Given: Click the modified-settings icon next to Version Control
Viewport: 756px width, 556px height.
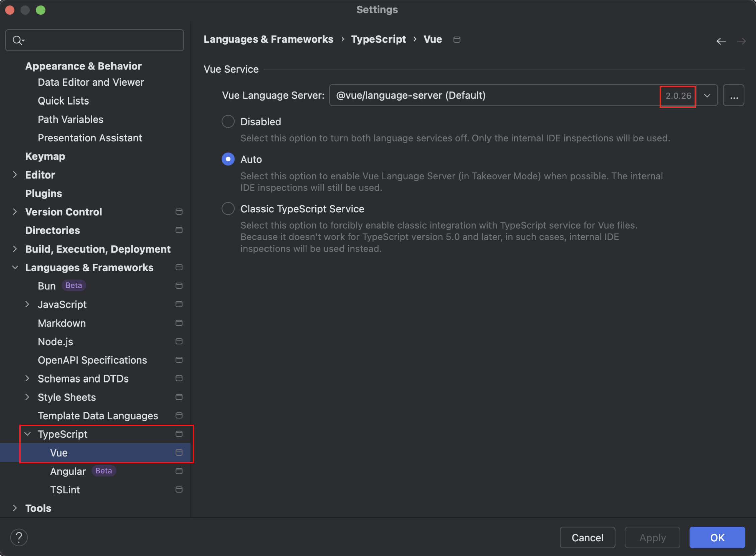Looking at the screenshot, I should click(179, 212).
